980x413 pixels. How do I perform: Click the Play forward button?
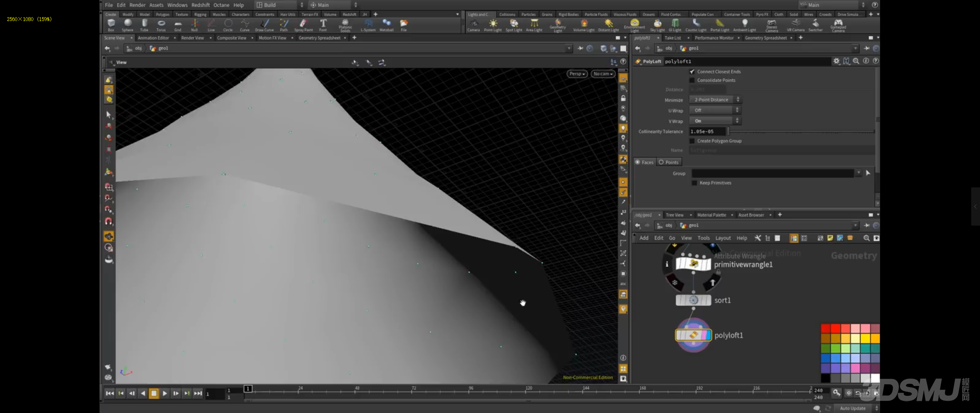[165, 393]
